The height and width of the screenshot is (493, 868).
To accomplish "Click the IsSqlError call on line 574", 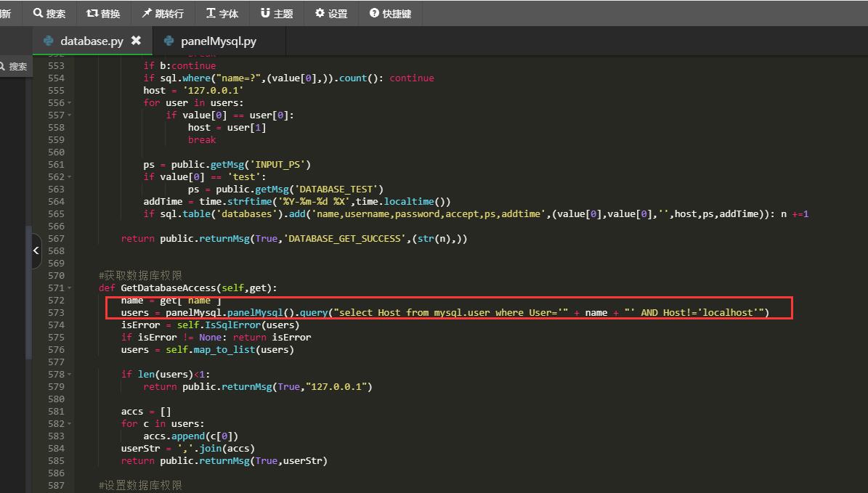I will pos(232,325).
